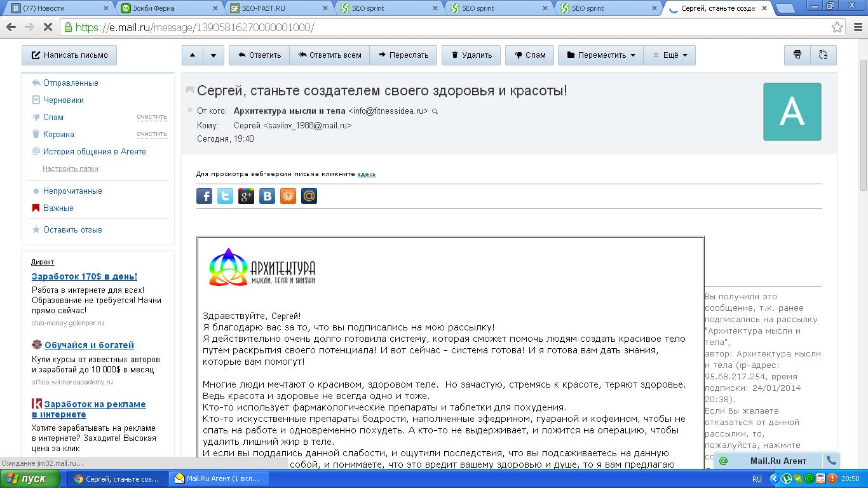The height and width of the screenshot is (488, 868).
Task: Click the page vertical scrollbar thumb
Action: (x=864, y=124)
